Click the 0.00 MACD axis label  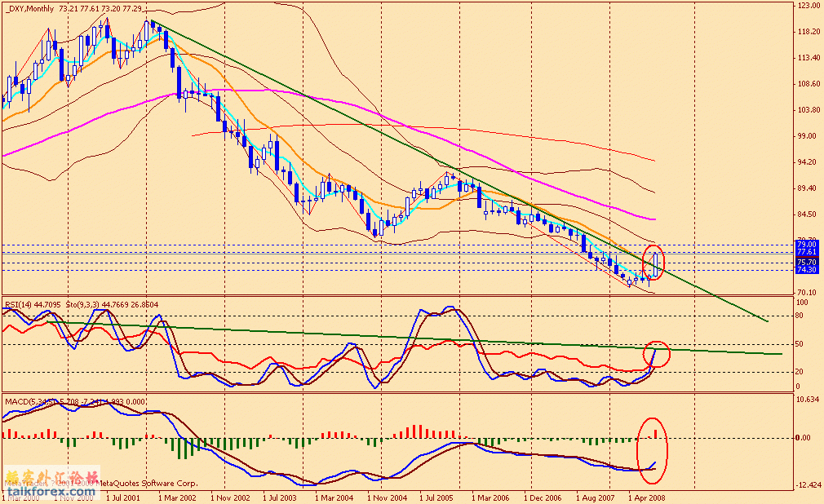(804, 438)
